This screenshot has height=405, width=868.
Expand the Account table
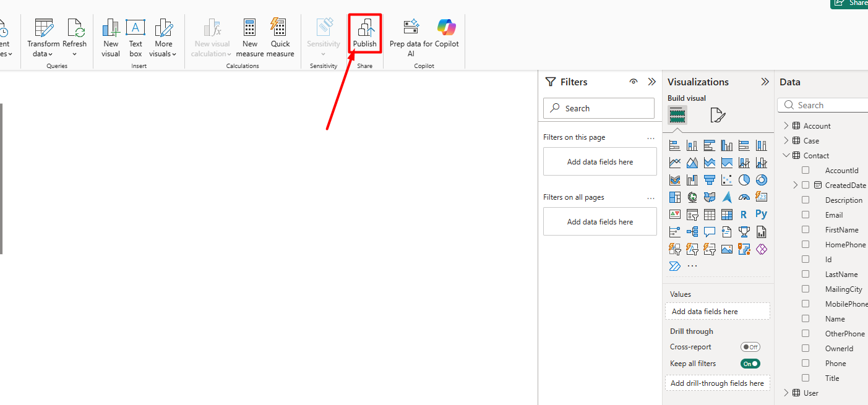click(786, 126)
